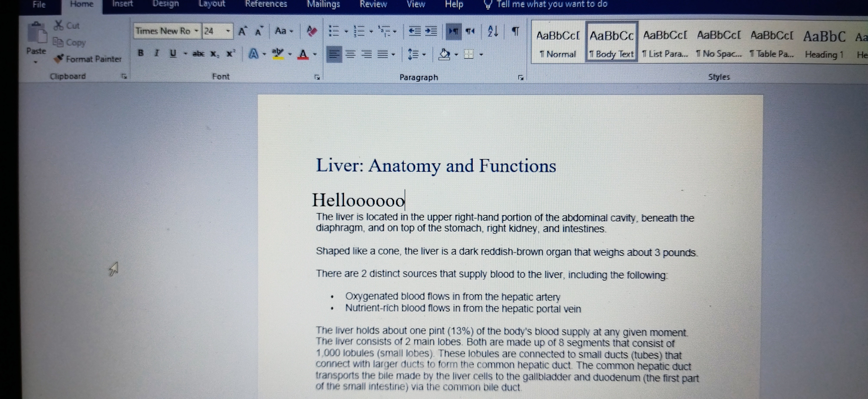Open the Font dialog launcher
The height and width of the screenshot is (399, 868).
[x=317, y=77]
